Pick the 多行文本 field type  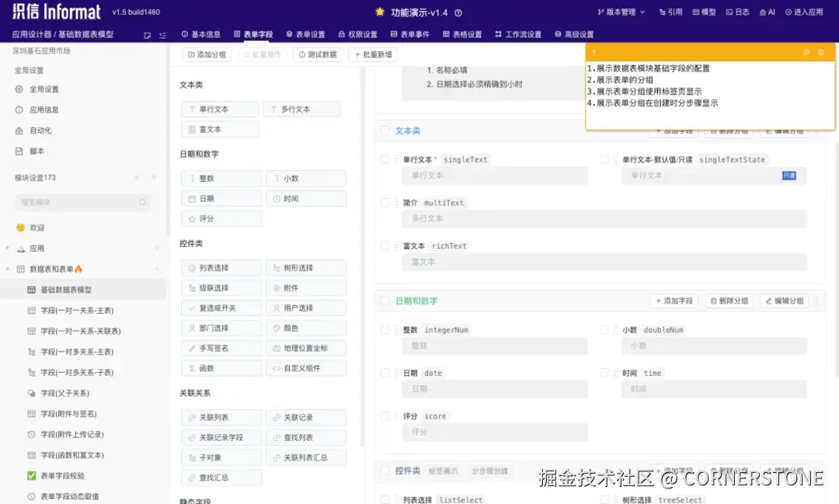click(x=301, y=109)
